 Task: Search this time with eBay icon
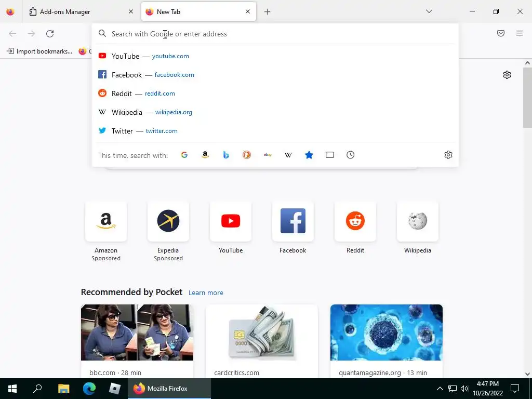coord(268,155)
